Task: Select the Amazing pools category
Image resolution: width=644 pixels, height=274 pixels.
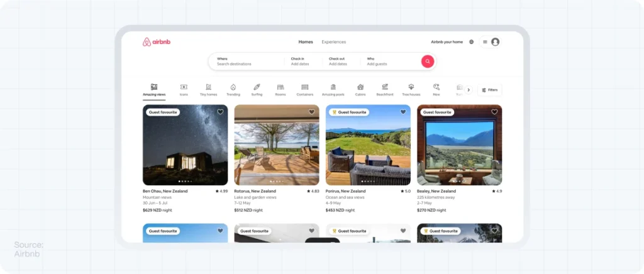Action: (333, 90)
